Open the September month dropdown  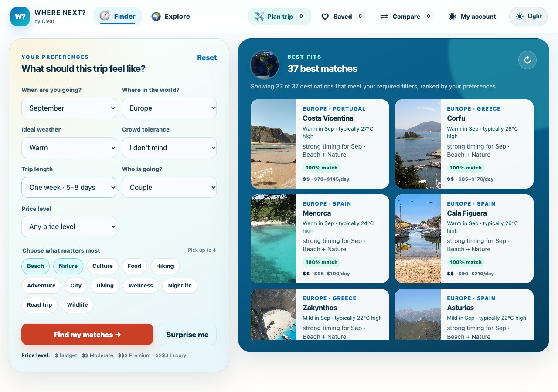pyautogui.click(x=69, y=108)
